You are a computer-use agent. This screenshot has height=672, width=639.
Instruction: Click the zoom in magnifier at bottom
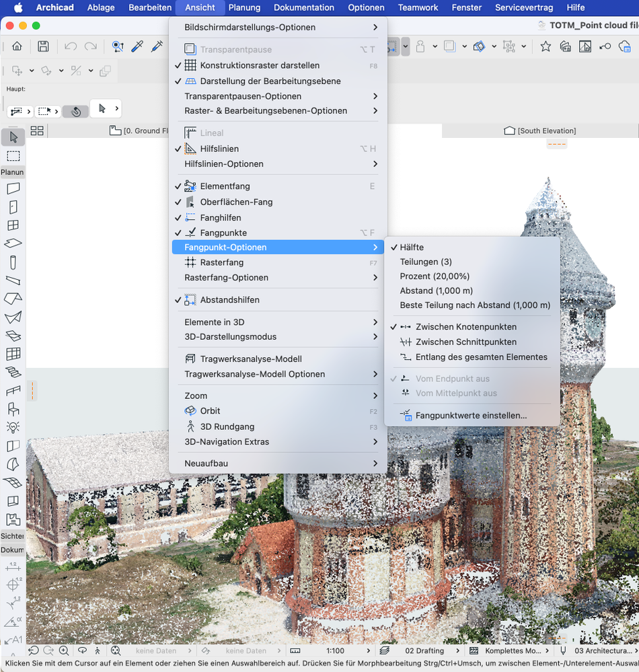tap(64, 650)
